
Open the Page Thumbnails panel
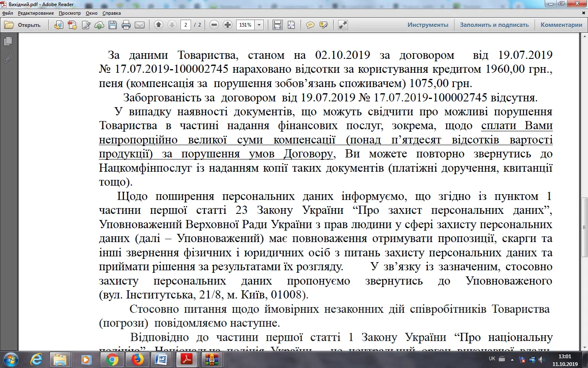point(8,41)
